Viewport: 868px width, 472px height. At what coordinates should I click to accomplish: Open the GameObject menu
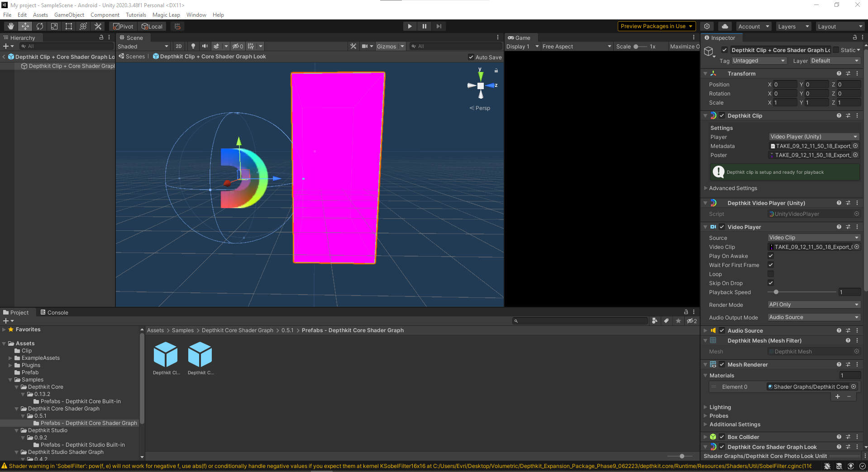69,15
